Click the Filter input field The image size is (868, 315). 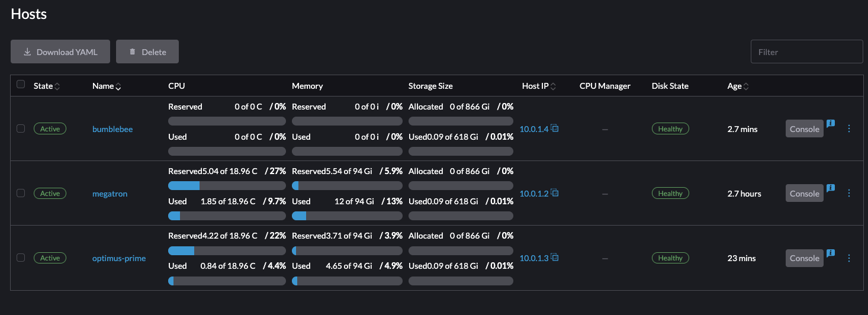[x=806, y=52]
